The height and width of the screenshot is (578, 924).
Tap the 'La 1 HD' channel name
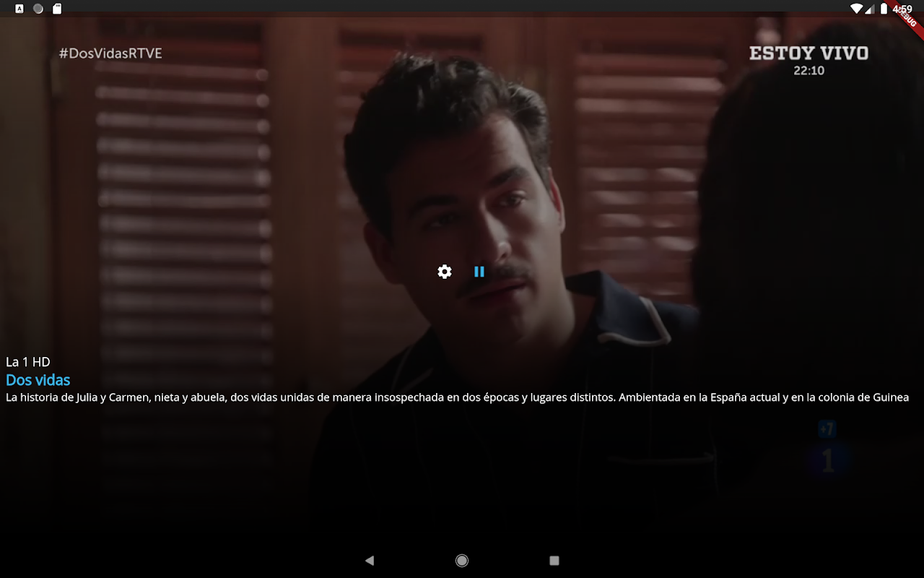pos(28,362)
